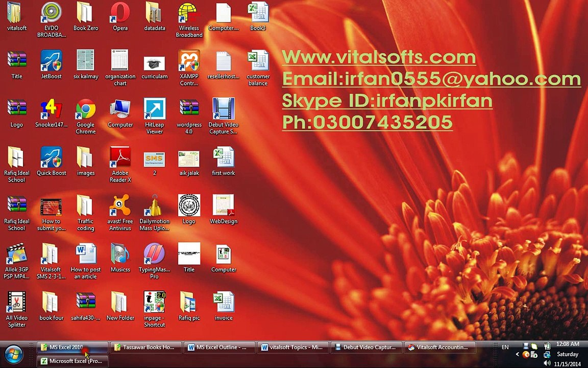Switch to MS Excel Outline Word window
The width and height of the screenshot is (588, 368).
pos(219,347)
